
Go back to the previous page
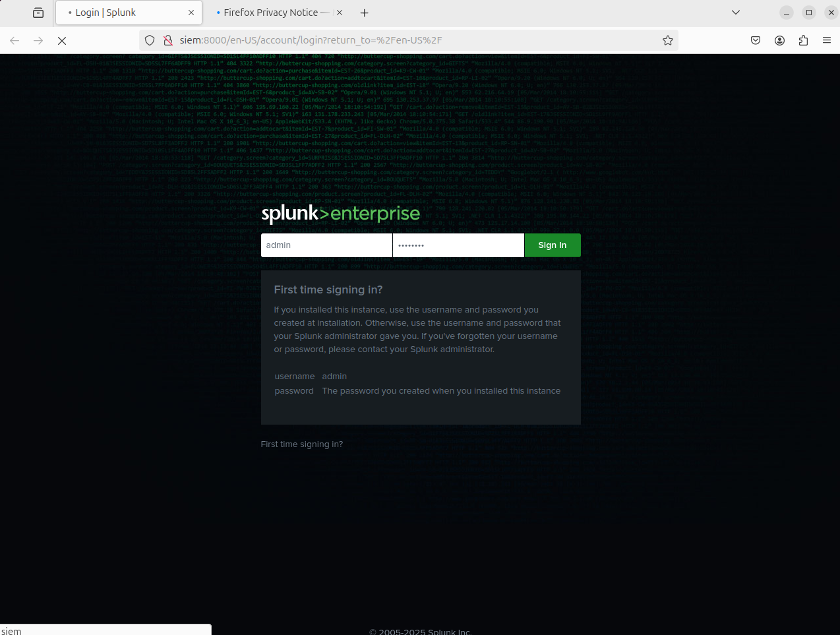(15, 40)
